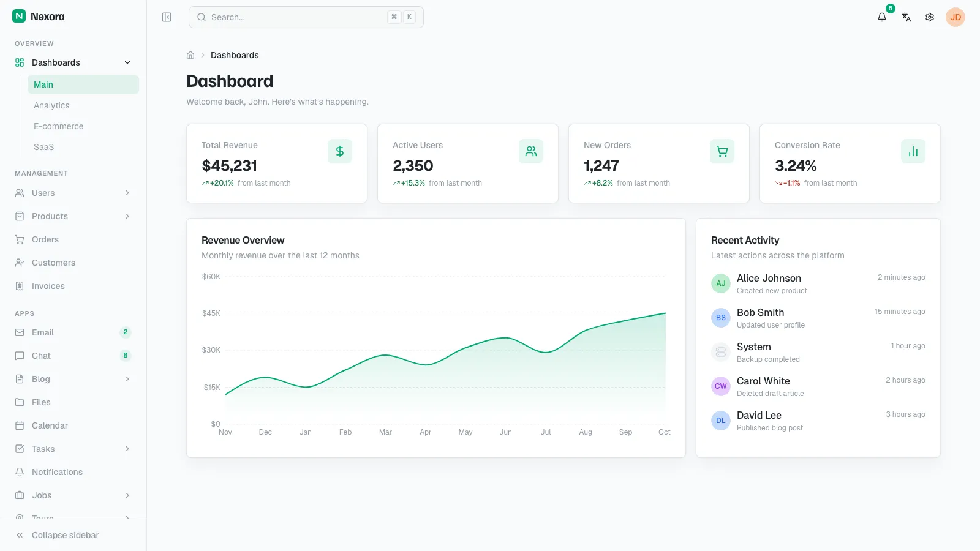Click the home breadcrumb icon

point(190,55)
